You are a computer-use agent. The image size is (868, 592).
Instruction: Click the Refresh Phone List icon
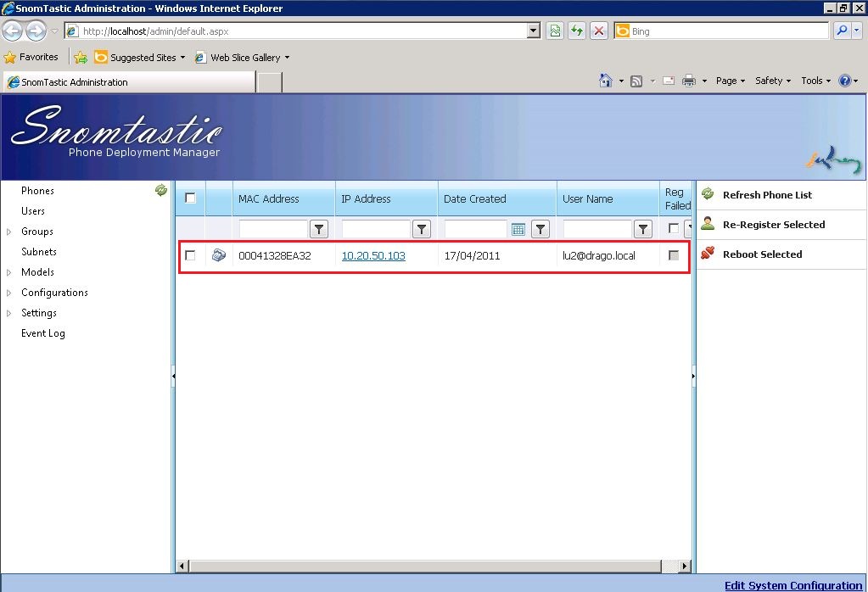click(x=708, y=194)
